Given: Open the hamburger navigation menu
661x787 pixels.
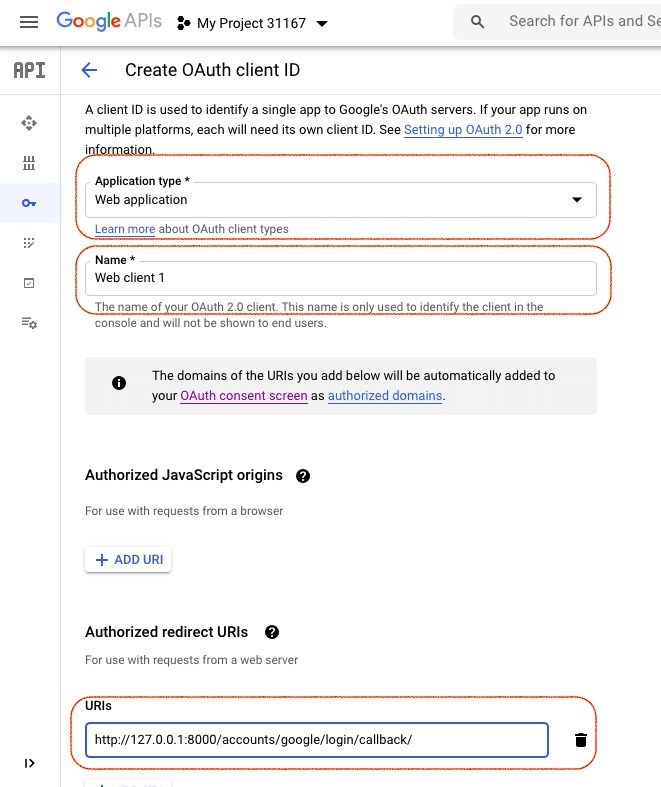Looking at the screenshot, I should (x=29, y=22).
